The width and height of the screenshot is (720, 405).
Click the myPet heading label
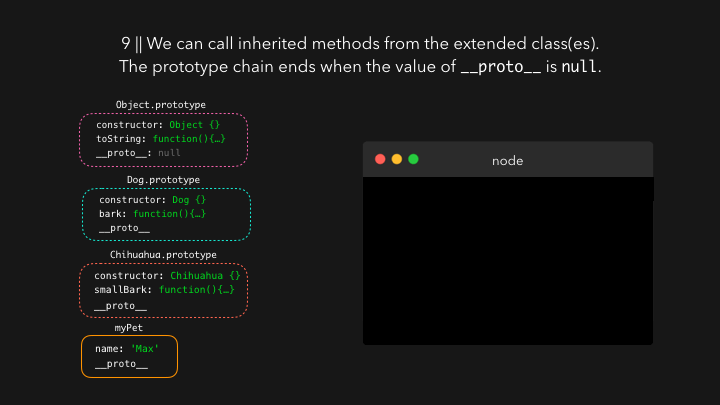[x=130, y=328]
